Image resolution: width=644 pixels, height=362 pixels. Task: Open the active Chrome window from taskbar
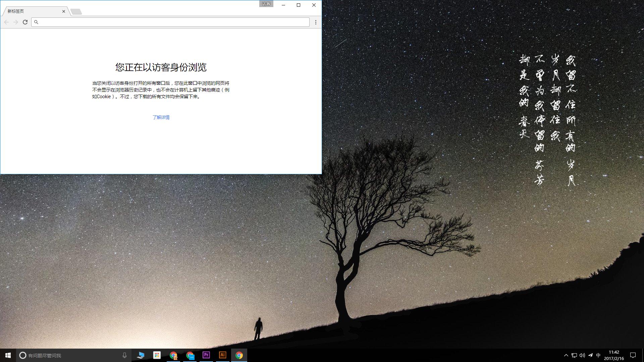coord(239,355)
